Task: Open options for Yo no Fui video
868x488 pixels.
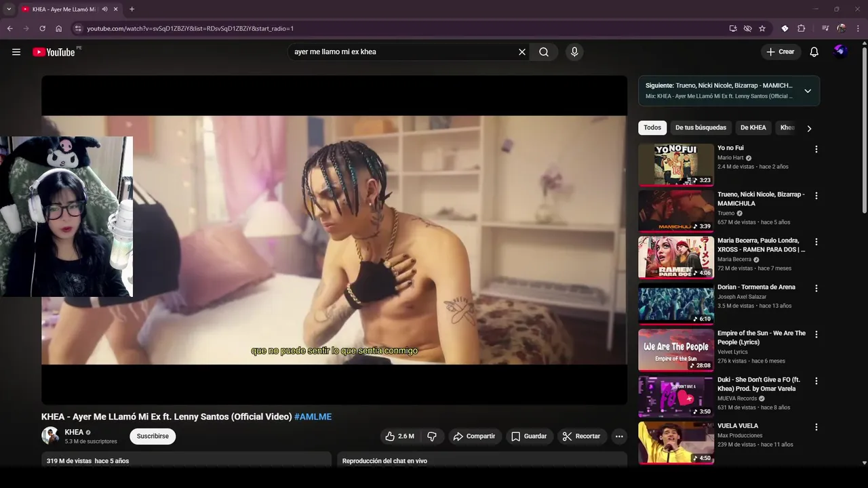Action: click(x=816, y=149)
